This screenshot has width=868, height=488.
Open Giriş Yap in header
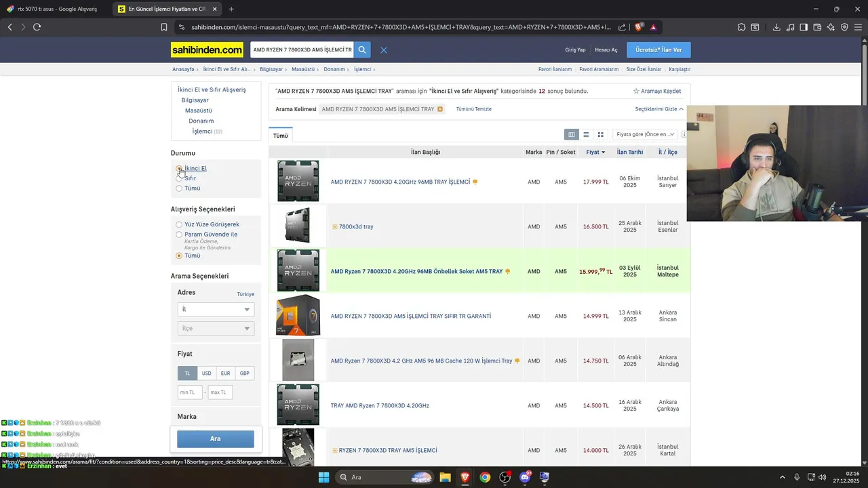(575, 50)
